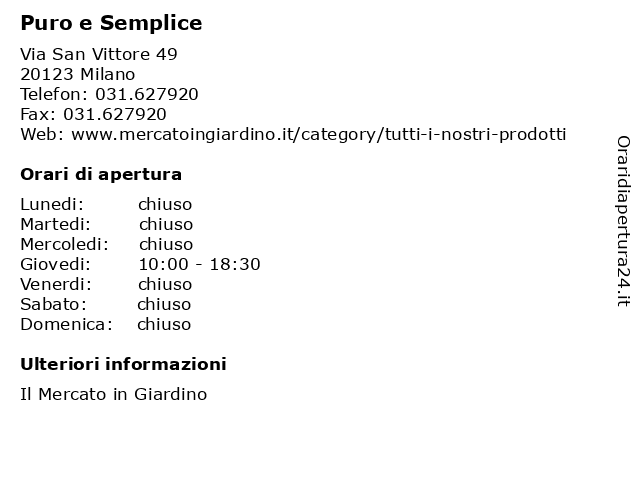
Task: Click chiuso status next to Martedi
Action: coord(166,224)
